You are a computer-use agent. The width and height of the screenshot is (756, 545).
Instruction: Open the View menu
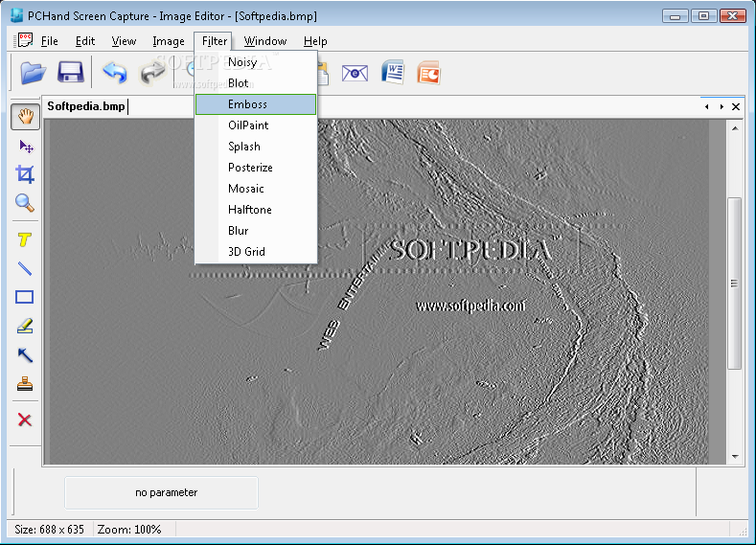(124, 41)
